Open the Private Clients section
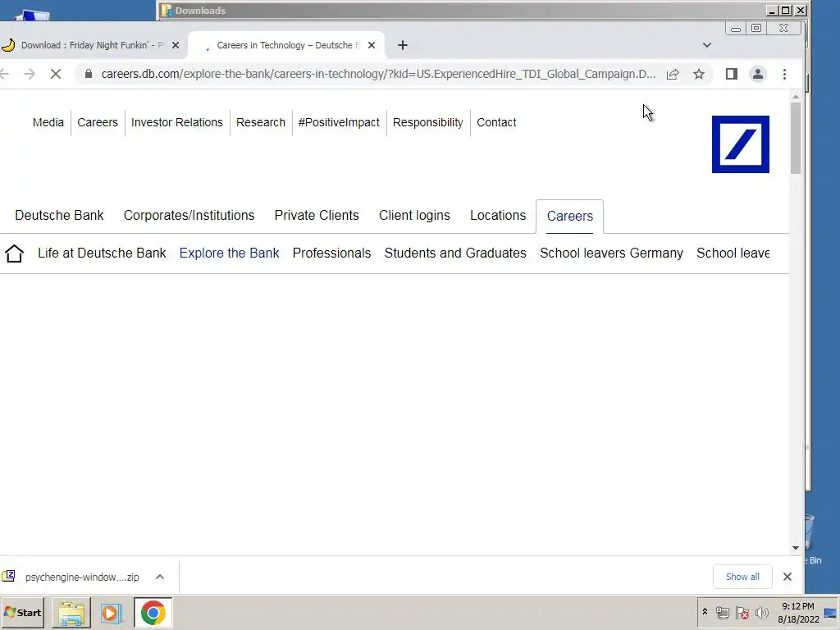840x630 pixels. pos(317,216)
